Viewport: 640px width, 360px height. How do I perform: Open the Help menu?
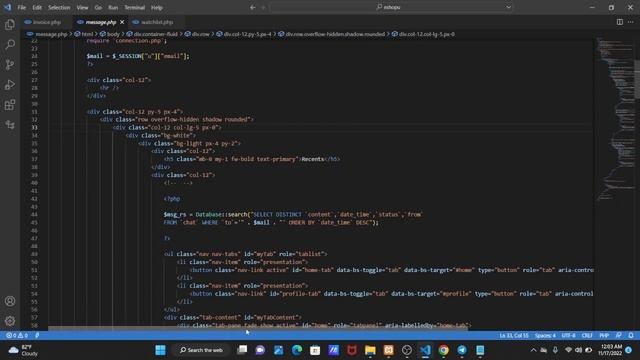click(x=157, y=7)
